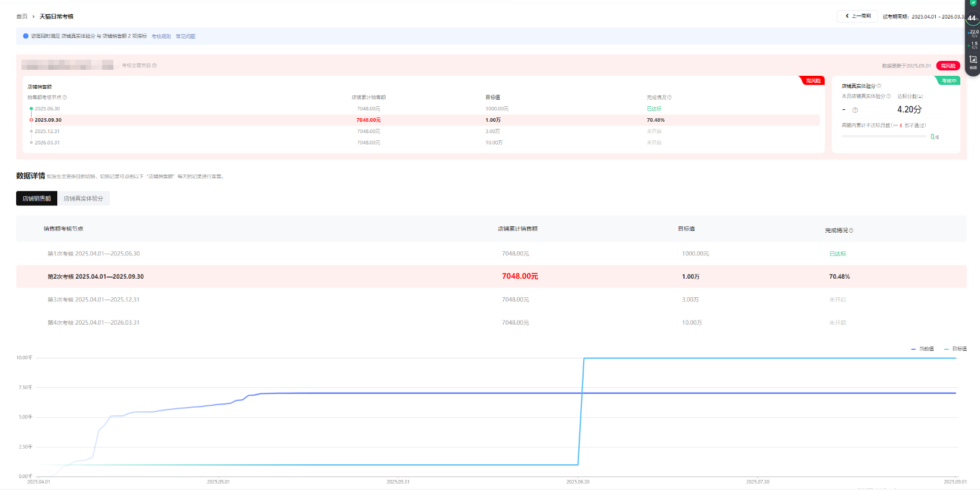Toggle 当前值 series in chart legend
The image size is (980, 490).
click(923, 349)
